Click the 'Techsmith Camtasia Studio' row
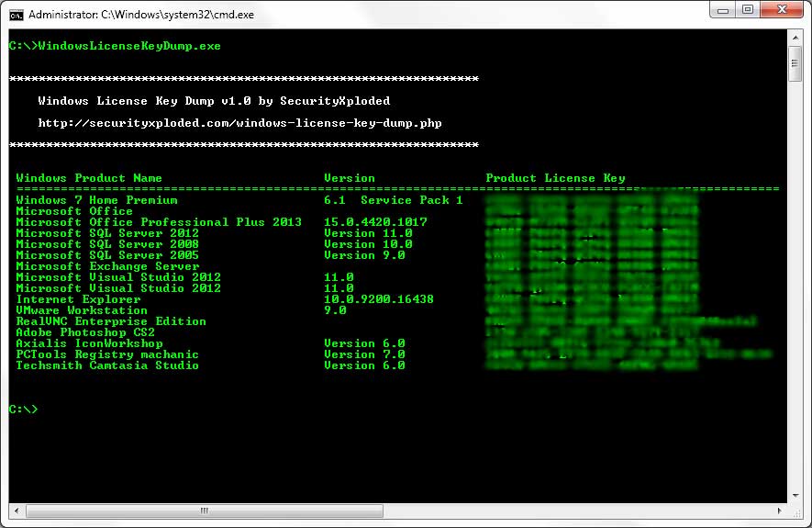Screen dimensions: 812x528 [x=107, y=365]
